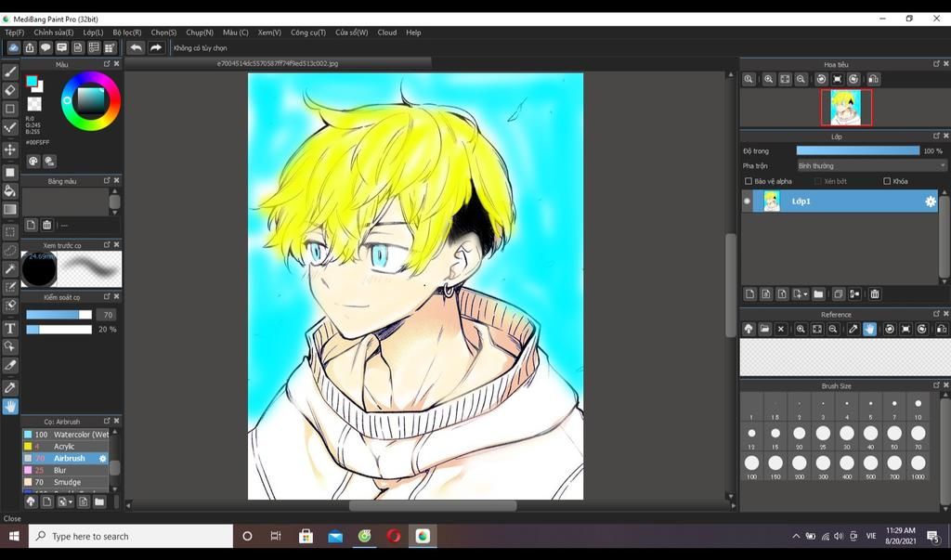The height and width of the screenshot is (560, 951).
Task: Select the Eraser tool
Action: click(10, 90)
